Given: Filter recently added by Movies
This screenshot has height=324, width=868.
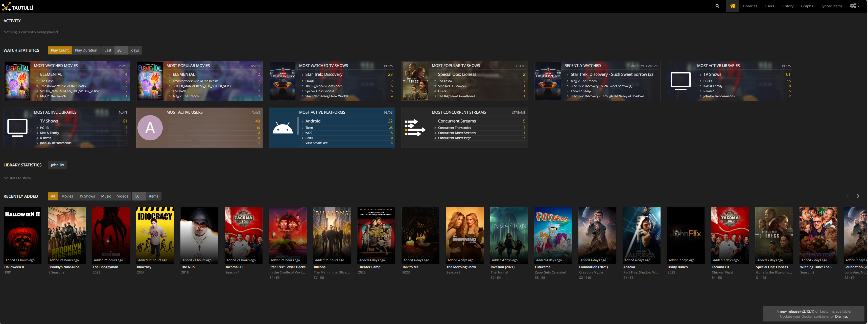Looking at the screenshot, I should [x=67, y=196].
